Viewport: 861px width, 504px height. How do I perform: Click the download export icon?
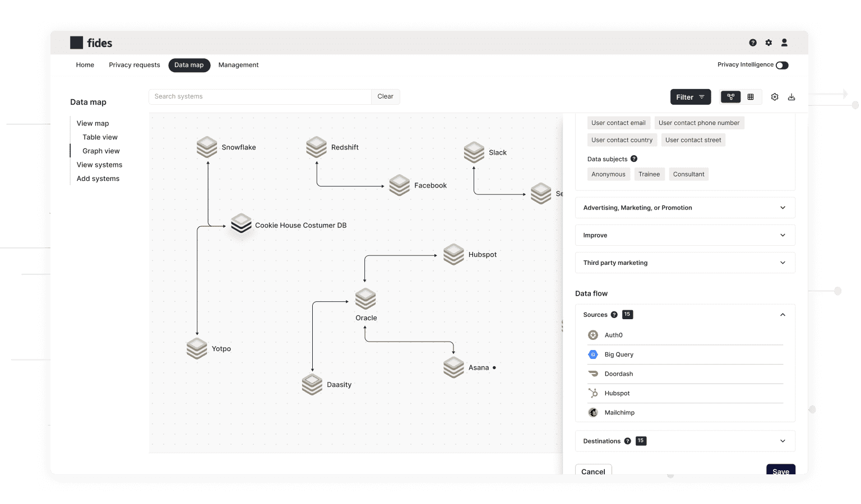click(x=791, y=97)
